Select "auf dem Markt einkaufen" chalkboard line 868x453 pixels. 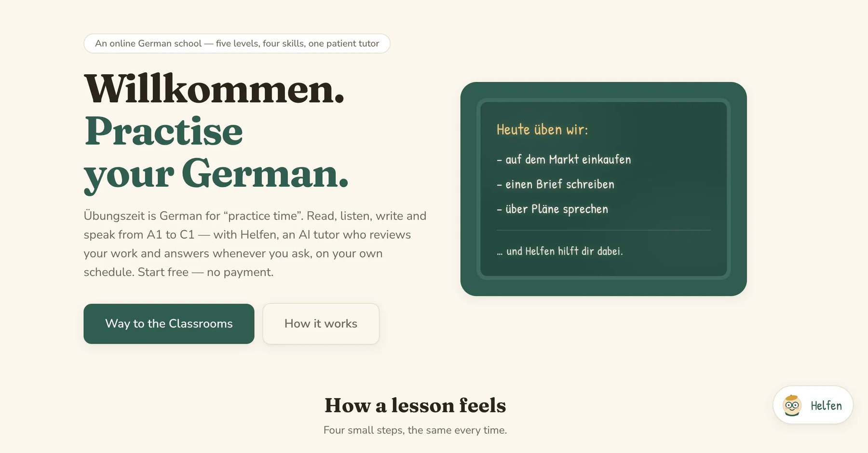pyautogui.click(x=564, y=160)
